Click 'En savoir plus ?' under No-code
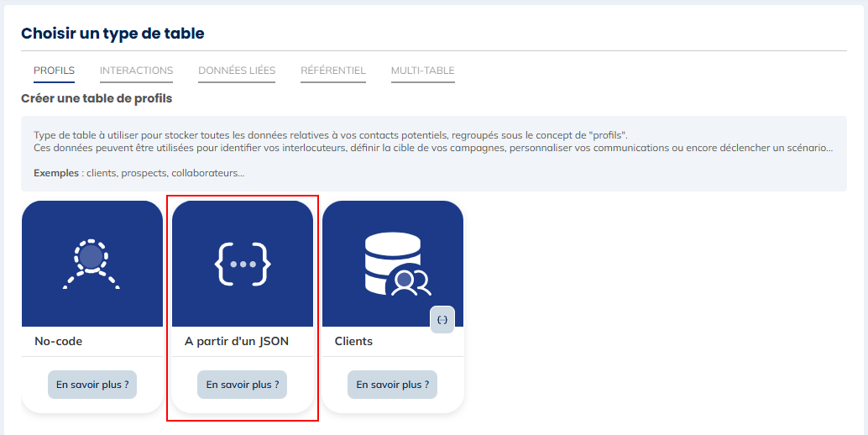 pos(92,385)
